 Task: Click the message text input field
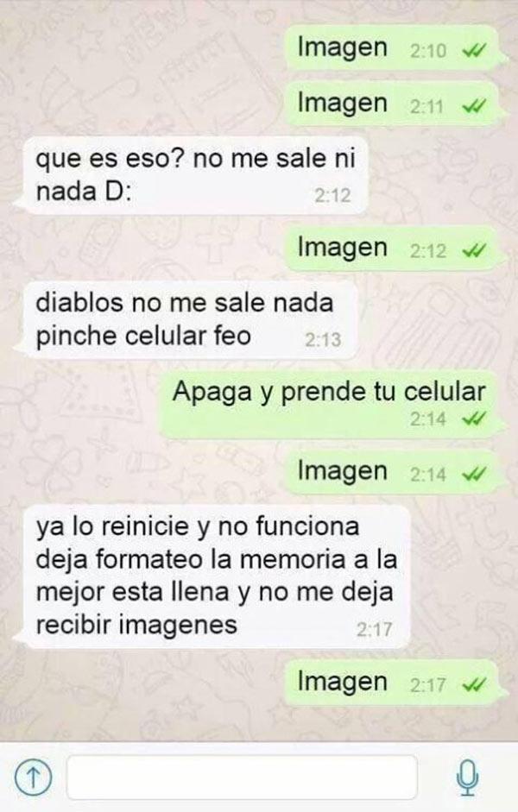tap(242, 777)
